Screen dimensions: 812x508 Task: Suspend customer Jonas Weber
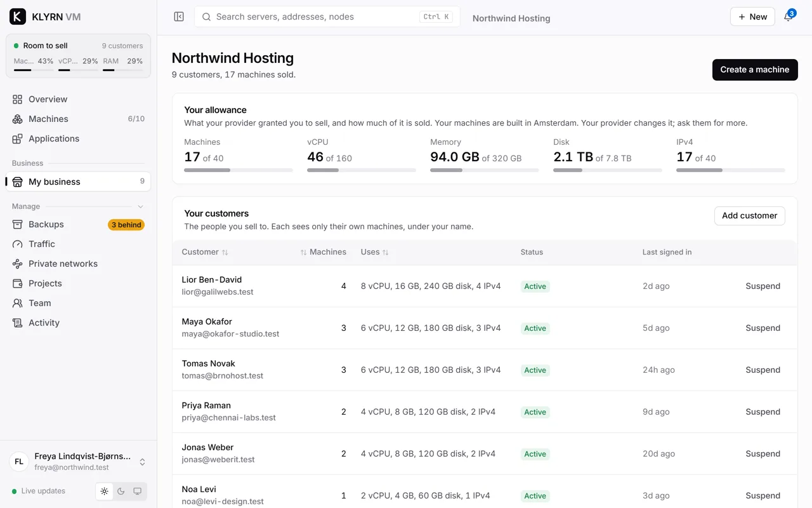click(763, 454)
